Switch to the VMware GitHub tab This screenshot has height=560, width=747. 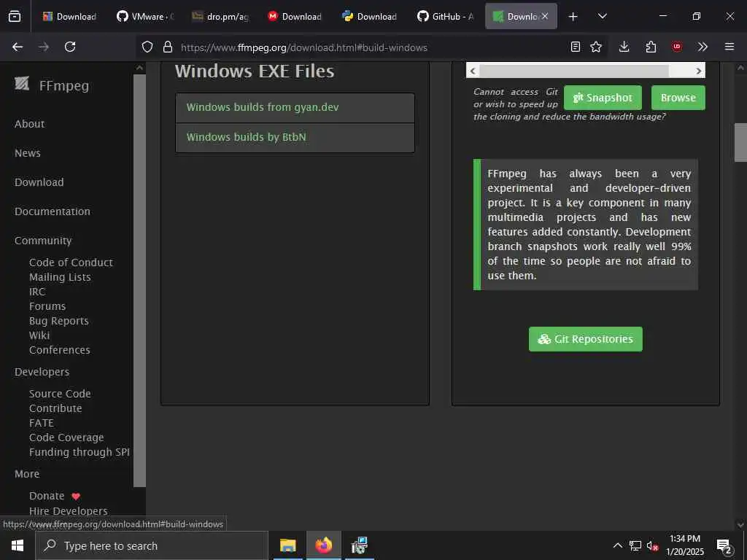145,16
